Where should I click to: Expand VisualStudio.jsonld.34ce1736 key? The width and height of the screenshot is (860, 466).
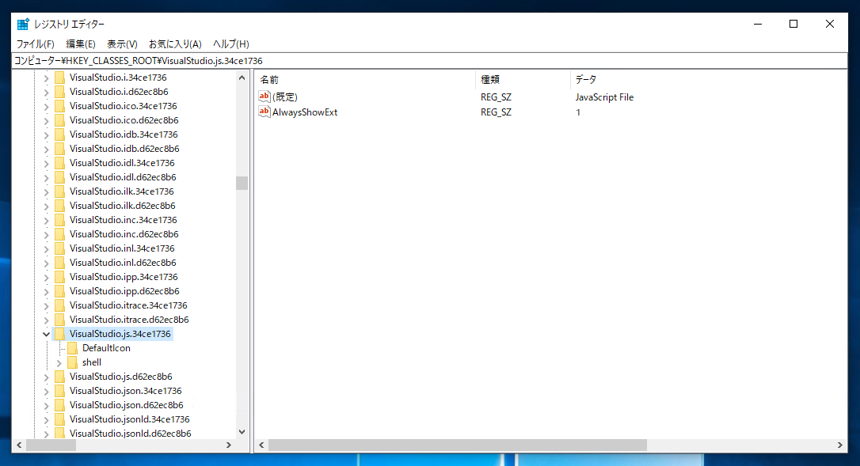pyautogui.click(x=46, y=420)
